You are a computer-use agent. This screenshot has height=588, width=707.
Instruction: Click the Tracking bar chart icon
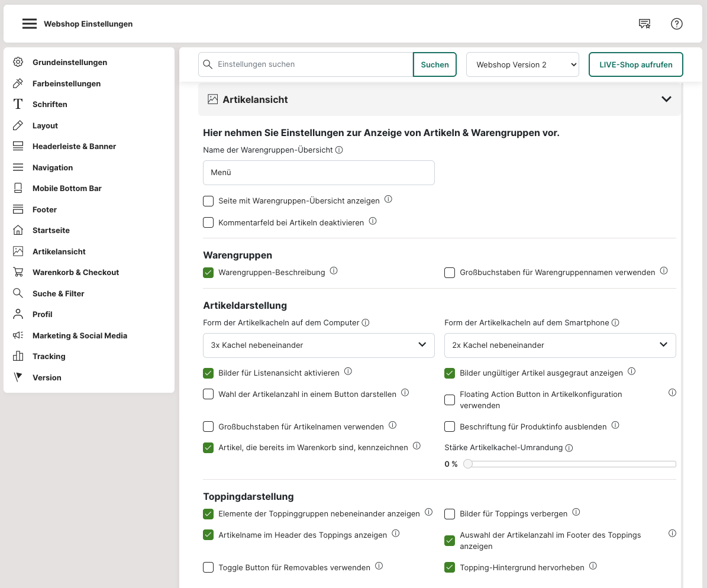pos(18,356)
